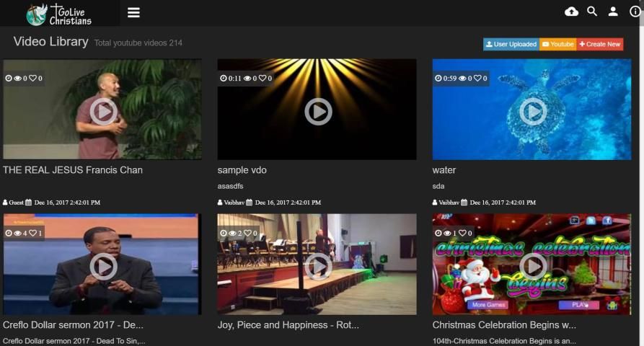Viewport: 644px width, 346px height.
Task: Play THE REAL JESUS Francis Chan video
Action: point(103,111)
